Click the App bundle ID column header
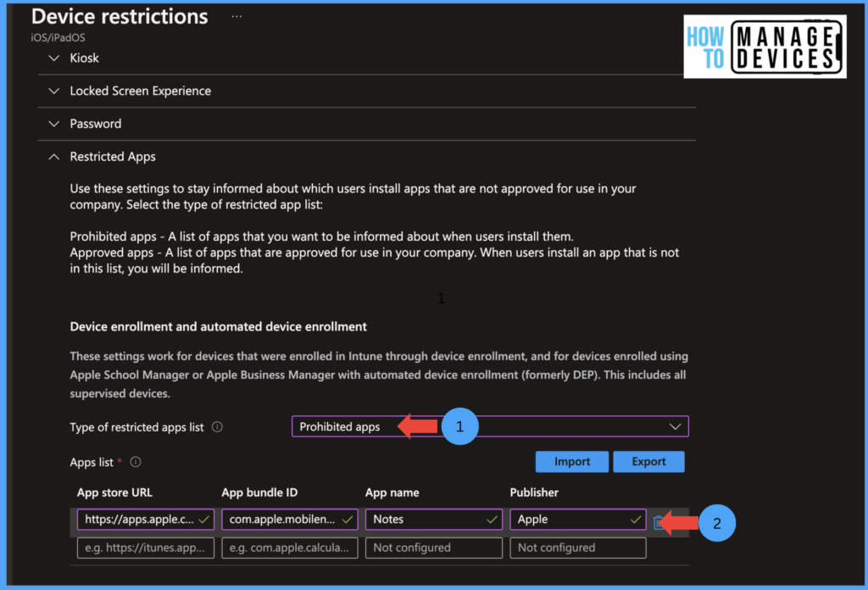868x590 pixels. tap(259, 493)
